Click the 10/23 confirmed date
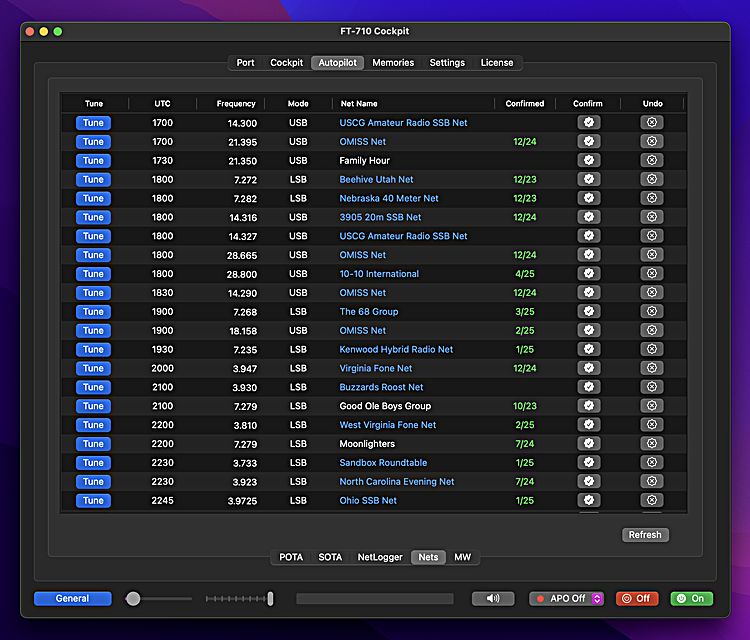 pyautogui.click(x=525, y=406)
